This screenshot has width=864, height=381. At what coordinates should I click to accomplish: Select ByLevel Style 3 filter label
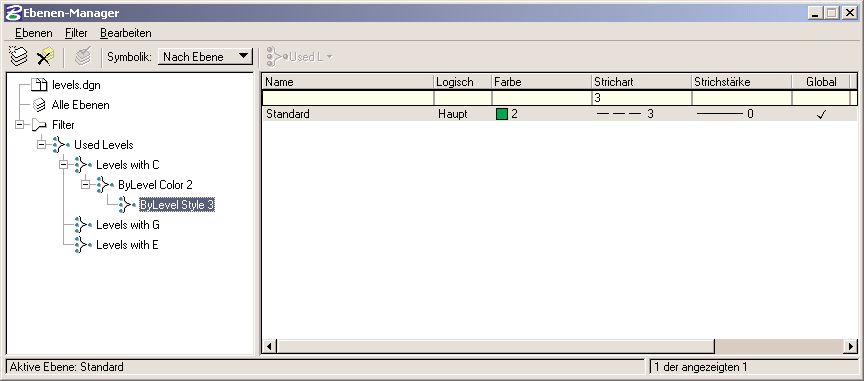coord(177,205)
